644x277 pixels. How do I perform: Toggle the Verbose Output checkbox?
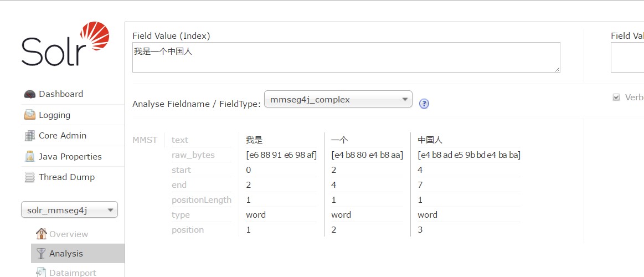(x=616, y=98)
